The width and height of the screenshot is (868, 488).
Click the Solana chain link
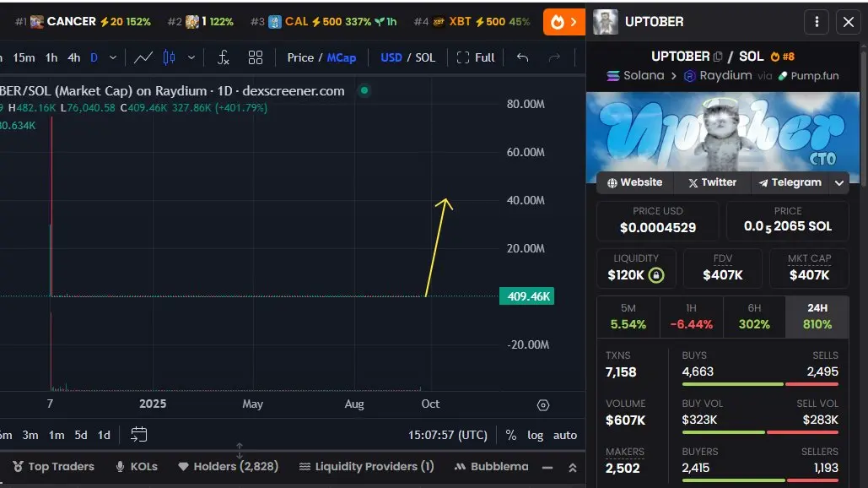635,75
